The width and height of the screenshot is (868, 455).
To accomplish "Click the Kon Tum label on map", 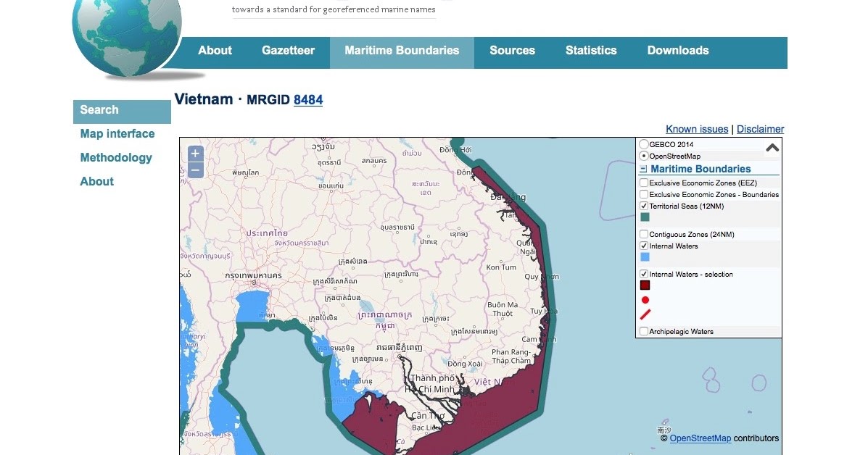I will [x=501, y=267].
